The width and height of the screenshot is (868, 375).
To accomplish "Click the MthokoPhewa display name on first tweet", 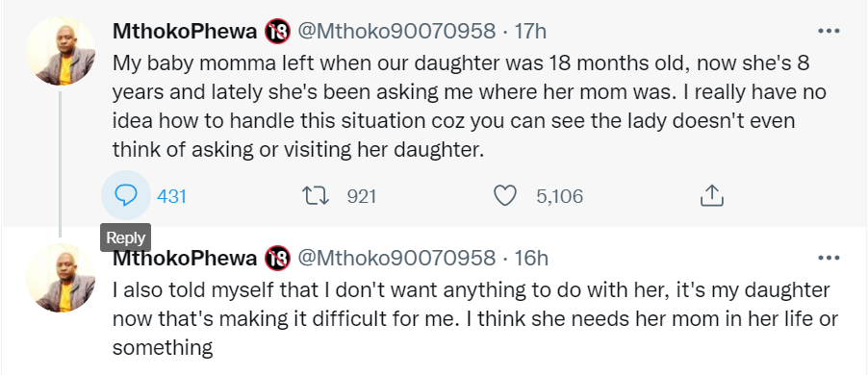I will coord(185,32).
